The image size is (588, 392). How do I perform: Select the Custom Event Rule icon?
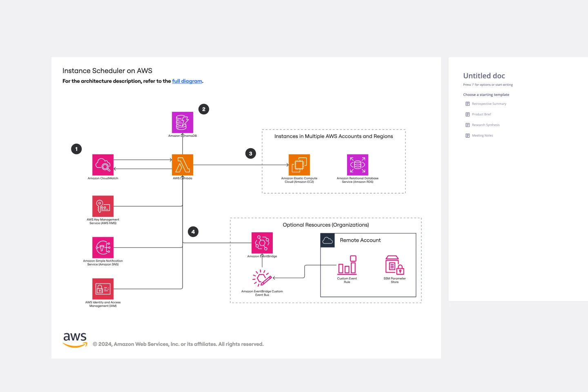pyautogui.click(x=347, y=265)
